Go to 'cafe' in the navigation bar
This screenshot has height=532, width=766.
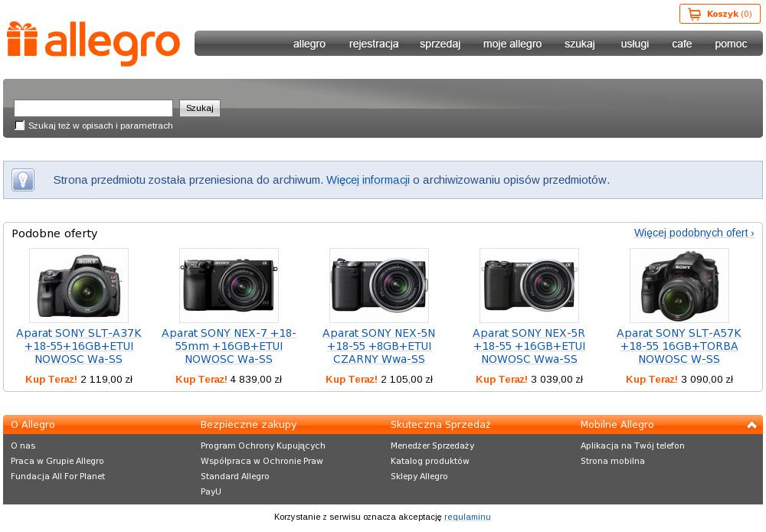682,44
